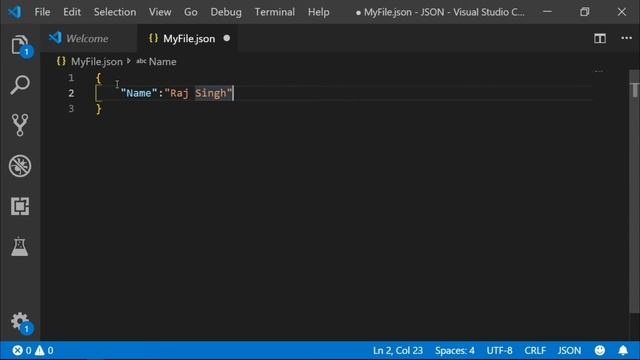Click Ln 2, Col 23 position indicator
This screenshot has width=640, height=360.
398,350
